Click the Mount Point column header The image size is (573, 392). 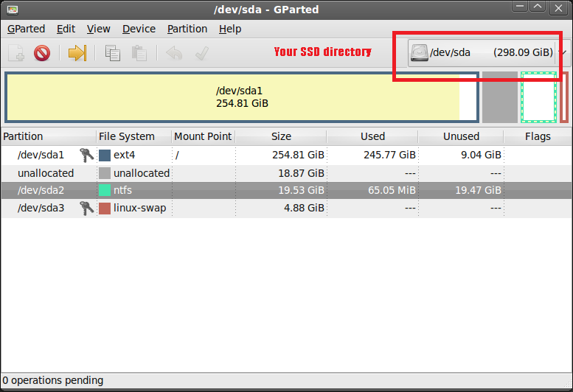point(204,136)
